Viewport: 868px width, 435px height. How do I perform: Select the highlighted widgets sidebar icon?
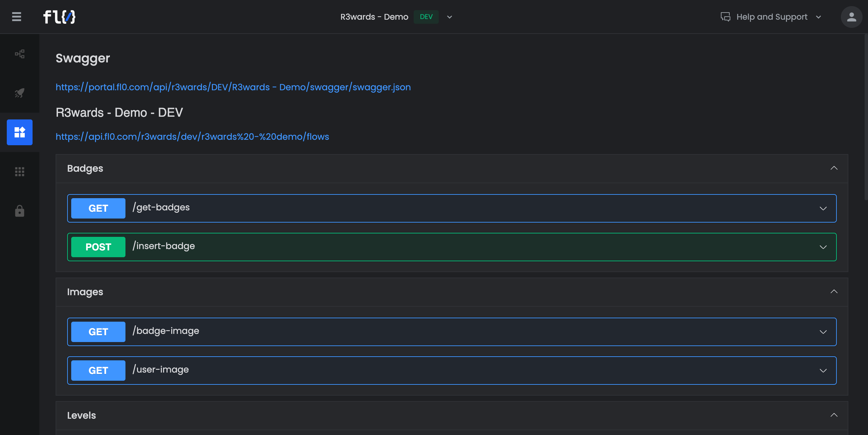tap(20, 132)
